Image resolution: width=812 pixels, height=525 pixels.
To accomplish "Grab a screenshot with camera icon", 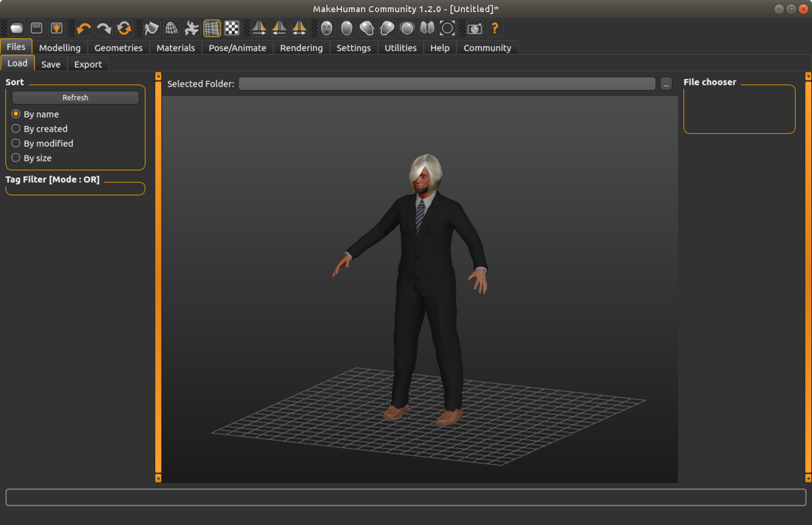I will pos(475,28).
